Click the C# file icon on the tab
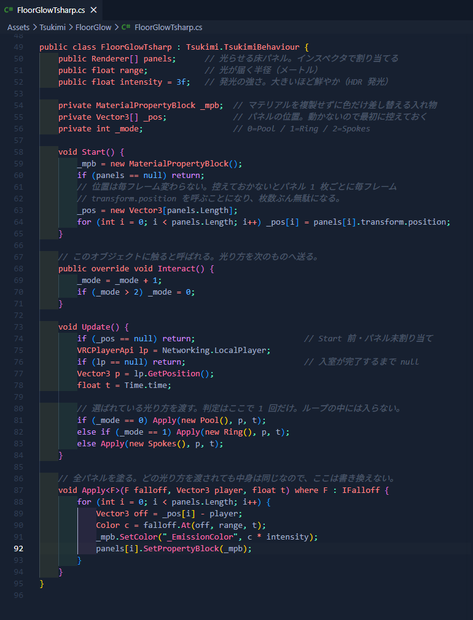The width and height of the screenshot is (473, 620). click(8, 10)
